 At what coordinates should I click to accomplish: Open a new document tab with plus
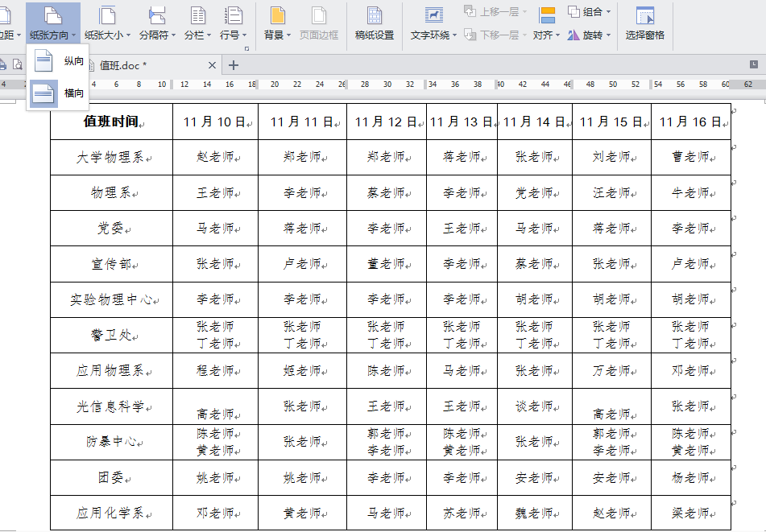click(234, 65)
